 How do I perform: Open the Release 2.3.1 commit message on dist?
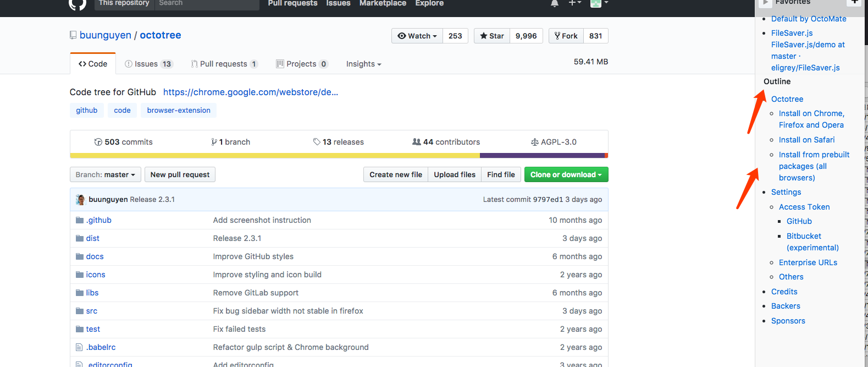237,238
